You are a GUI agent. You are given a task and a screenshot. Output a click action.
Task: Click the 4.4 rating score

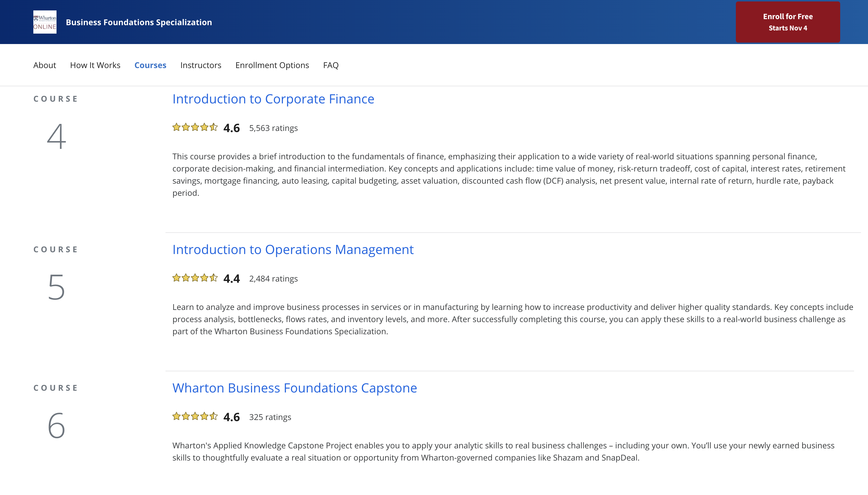click(231, 279)
